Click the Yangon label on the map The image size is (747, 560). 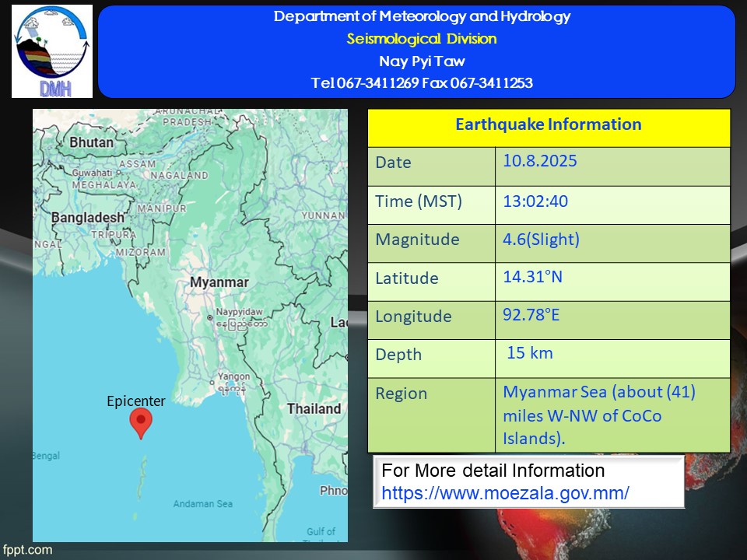234,376
